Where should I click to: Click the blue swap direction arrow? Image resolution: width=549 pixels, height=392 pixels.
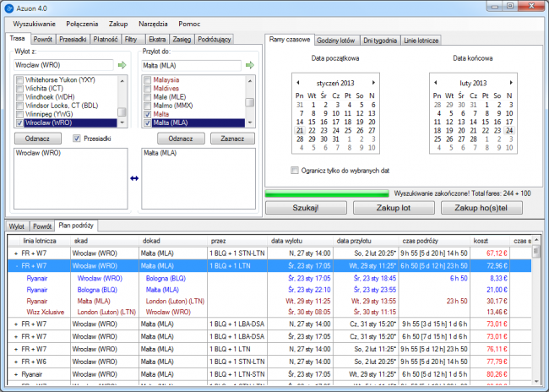coord(133,177)
